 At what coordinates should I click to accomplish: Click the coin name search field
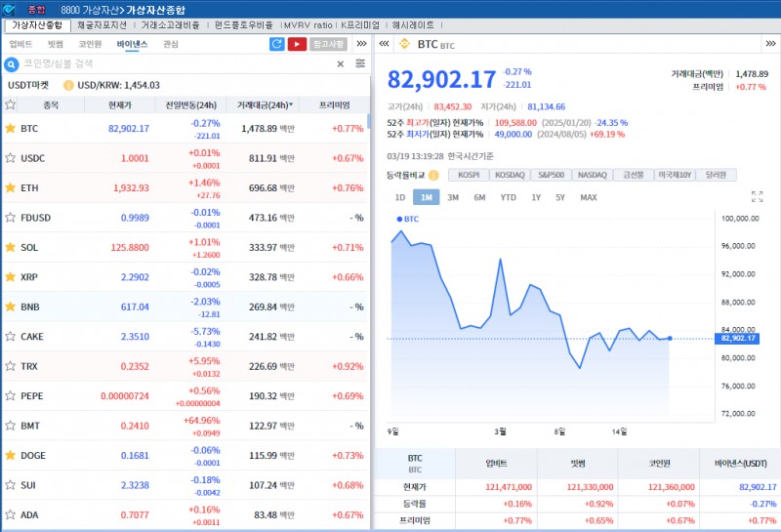(x=177, y=63)
